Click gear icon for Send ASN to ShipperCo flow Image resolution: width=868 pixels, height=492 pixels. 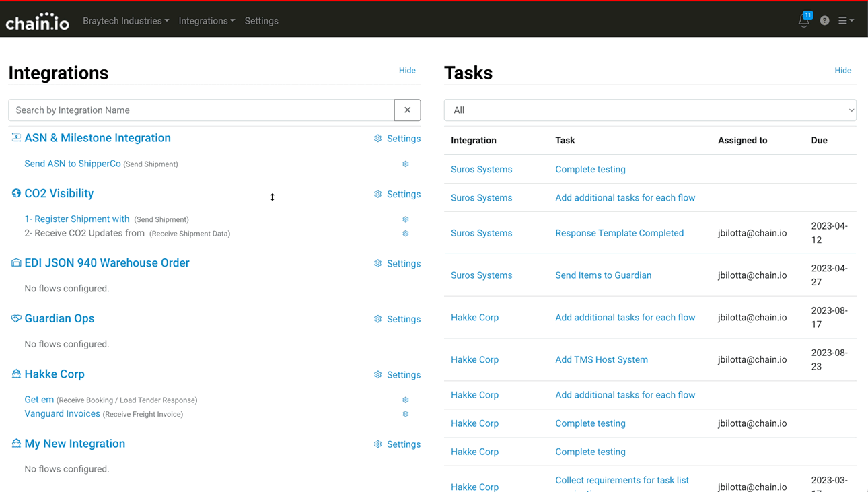(x=406, y=164)
